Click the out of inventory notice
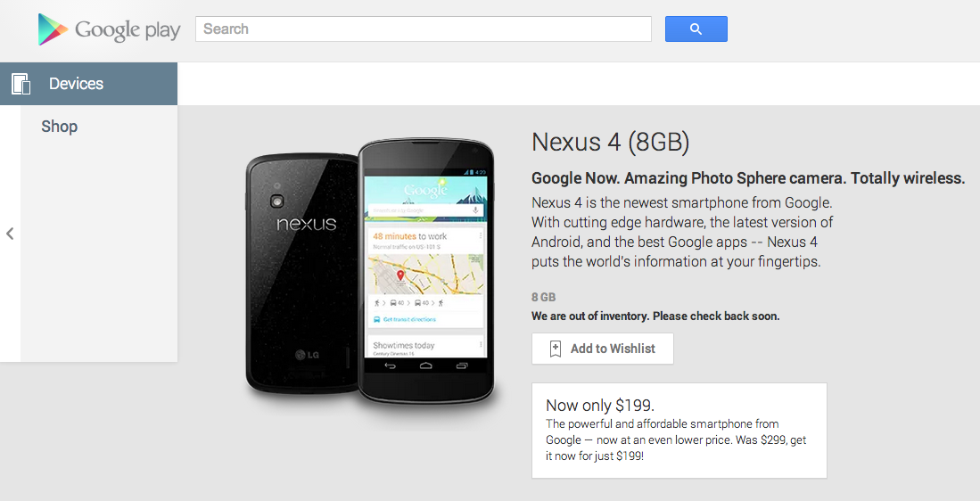This screenshot has height=501, width=980. click(x=655, y=316)
